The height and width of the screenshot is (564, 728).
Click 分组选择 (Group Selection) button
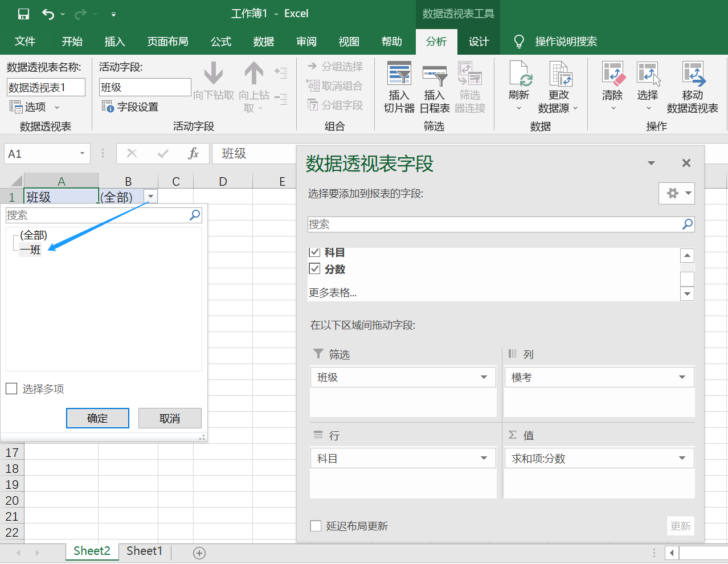tap(335, 67)
